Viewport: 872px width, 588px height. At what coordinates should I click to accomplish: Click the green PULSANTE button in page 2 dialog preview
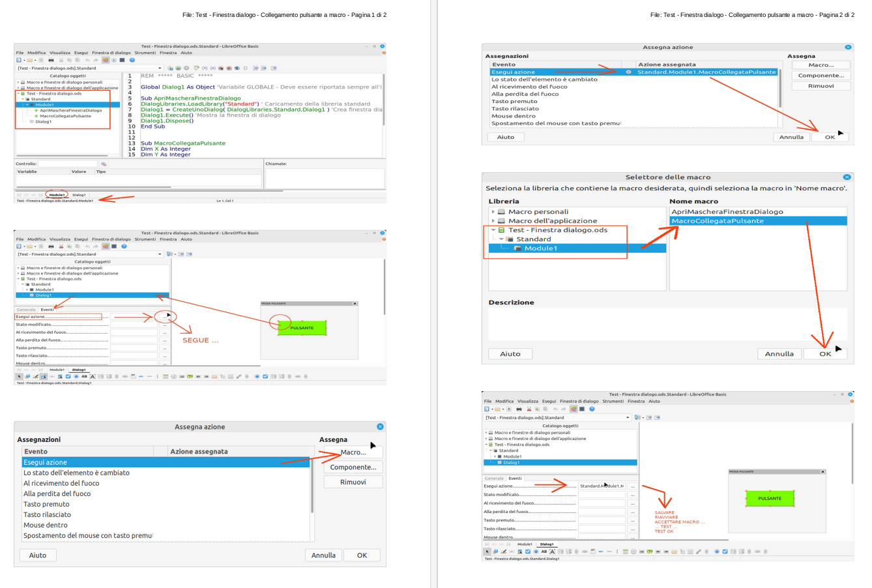[770, 499]
